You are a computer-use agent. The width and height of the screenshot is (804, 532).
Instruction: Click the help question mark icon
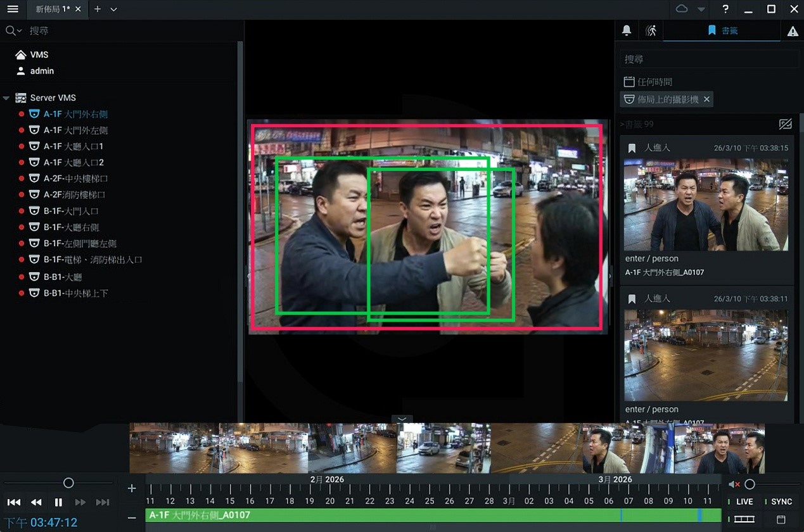725,9
